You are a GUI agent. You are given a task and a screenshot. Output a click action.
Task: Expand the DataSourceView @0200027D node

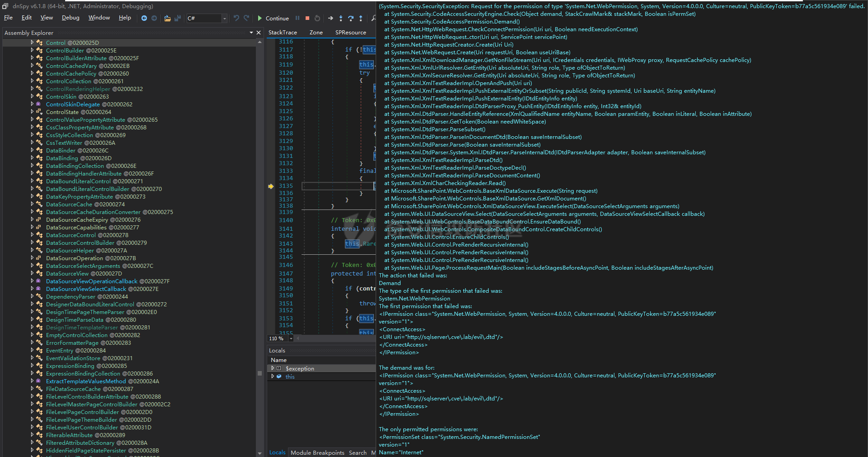pos(32,273)
